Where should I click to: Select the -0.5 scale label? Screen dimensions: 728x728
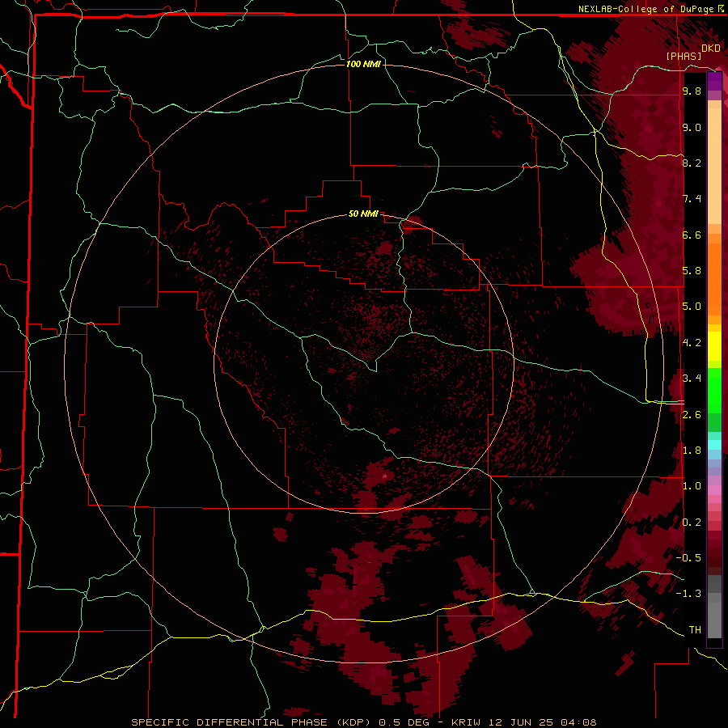pyautogui.click(x=688, y=557)
